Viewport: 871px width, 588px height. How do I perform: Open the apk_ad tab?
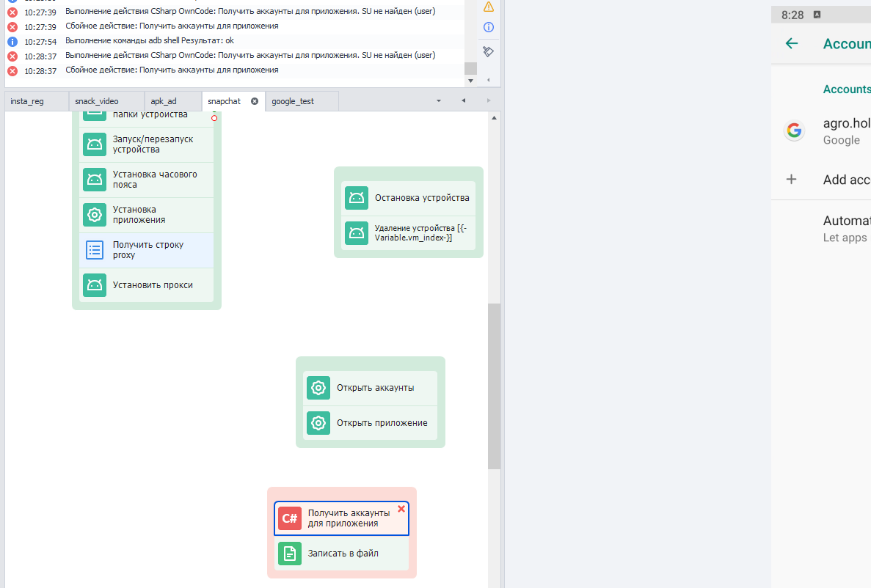pyautogui.click(x=172, y=101)
